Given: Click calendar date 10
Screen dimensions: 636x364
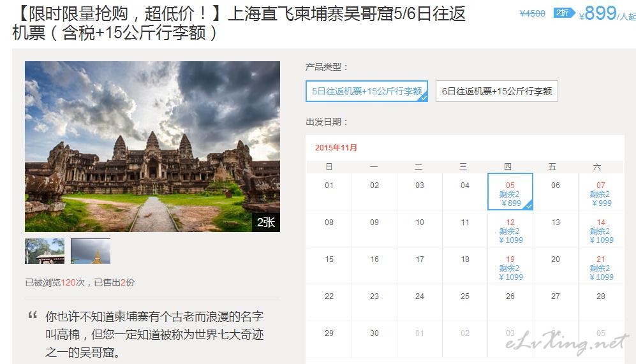Looking at the screenshot, I should [x=419, y=222].
